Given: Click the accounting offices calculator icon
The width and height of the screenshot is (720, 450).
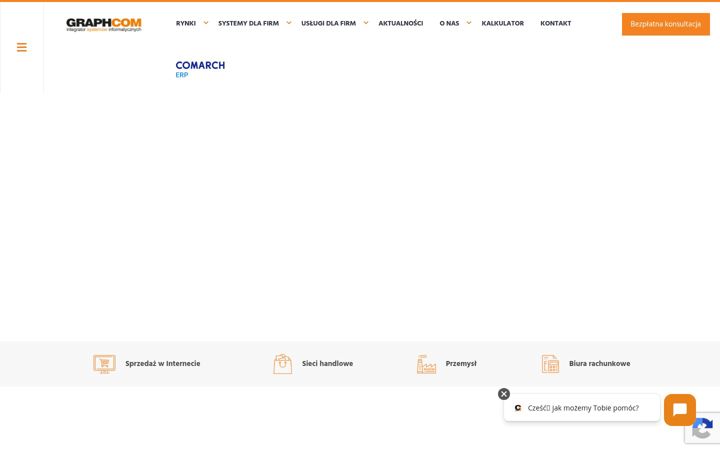Looking at the screenshot, I should point(550,364).
